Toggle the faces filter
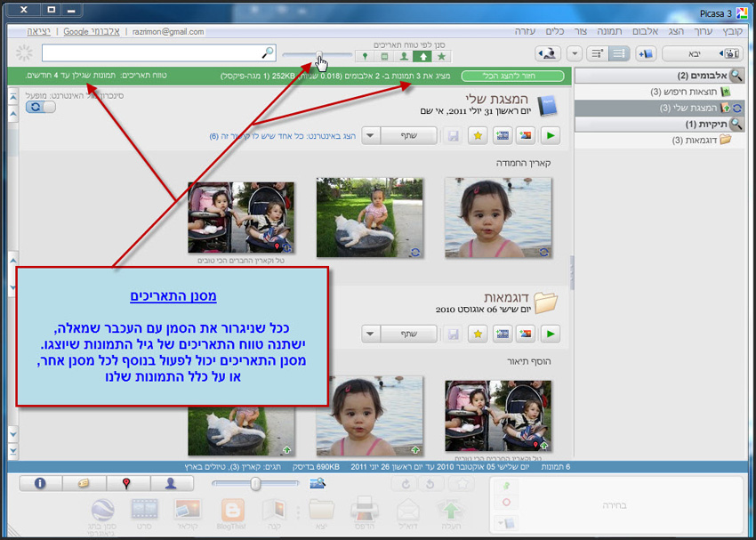The height and width of the screenshot is (540, 756). [404, 56]
